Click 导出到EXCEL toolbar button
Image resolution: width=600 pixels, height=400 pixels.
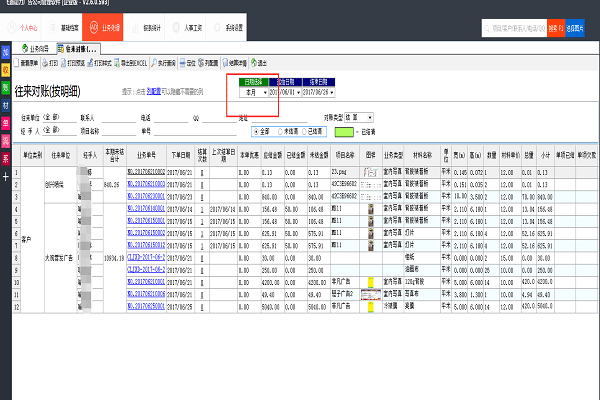(131, 61)
